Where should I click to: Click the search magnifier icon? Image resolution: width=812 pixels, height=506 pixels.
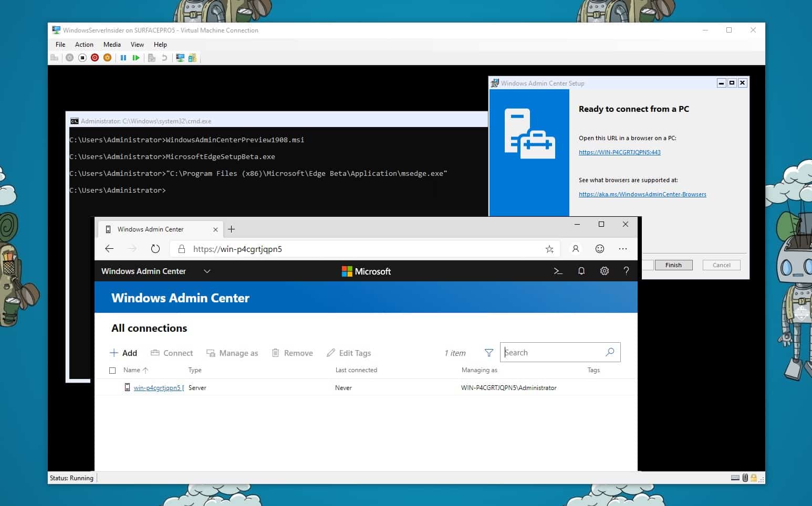pos(610,352)
